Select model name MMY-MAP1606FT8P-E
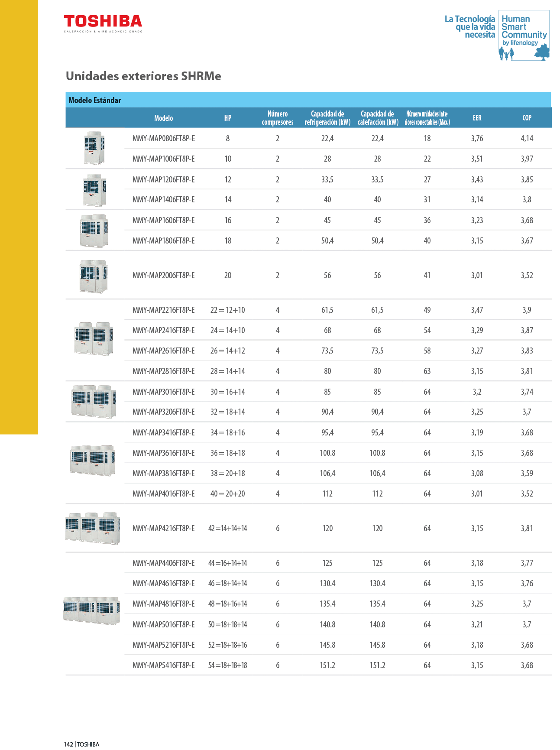 pyautogui.click(x=164, y=221)
